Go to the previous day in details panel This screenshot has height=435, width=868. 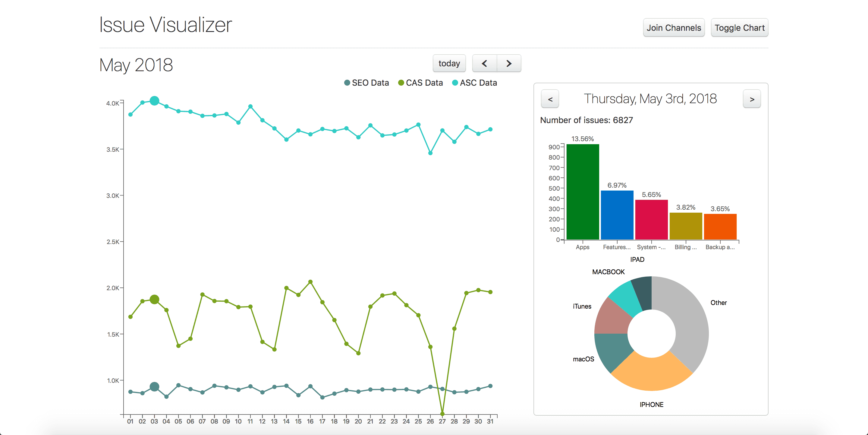[550, 99]
